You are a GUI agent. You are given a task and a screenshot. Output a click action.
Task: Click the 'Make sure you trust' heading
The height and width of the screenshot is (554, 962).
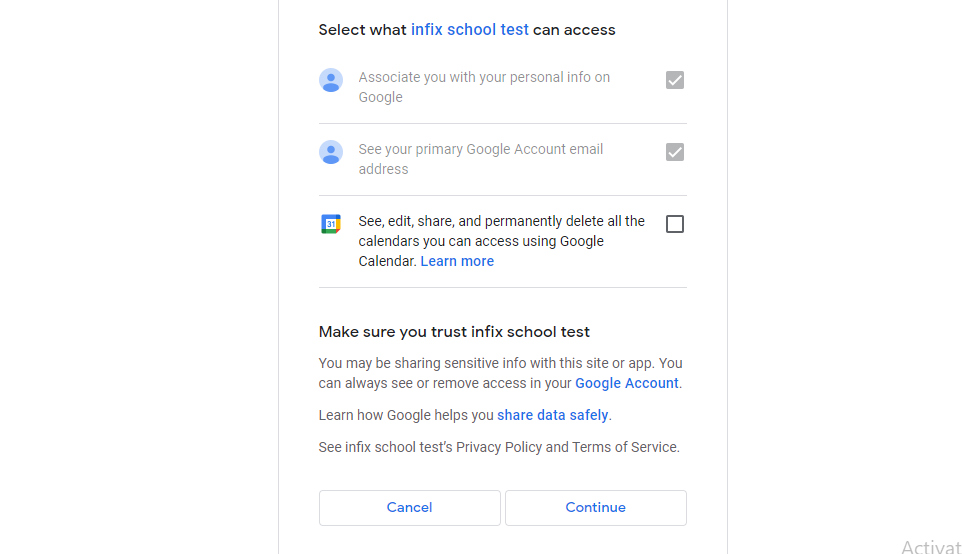[454, 332]
